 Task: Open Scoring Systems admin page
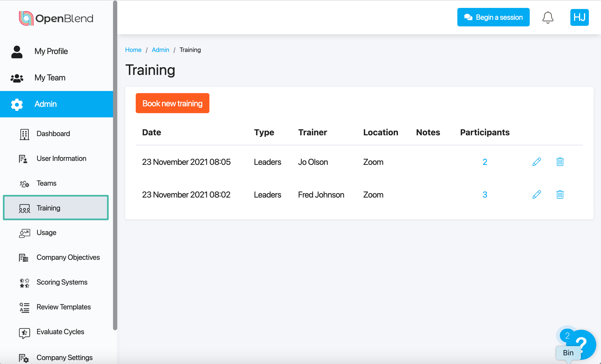coord(62,282)
